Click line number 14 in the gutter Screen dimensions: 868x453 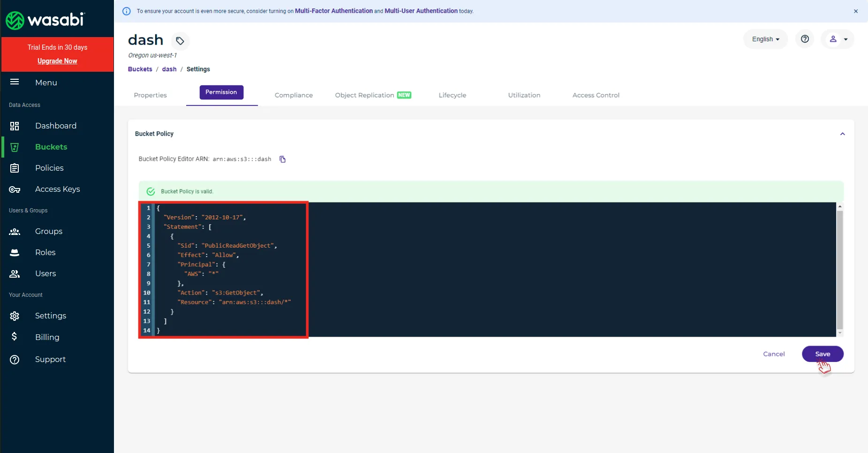[x=147, y=331]
